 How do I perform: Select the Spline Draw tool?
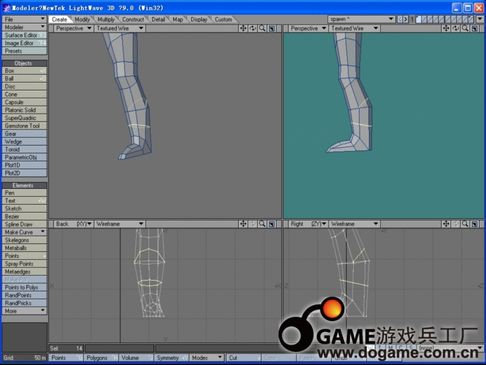pos(24,224)
